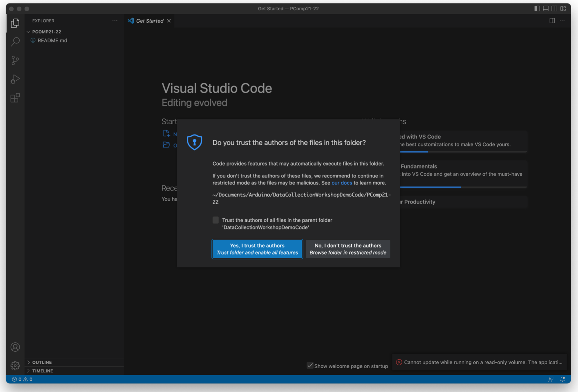Open the Fundamentals walkthrough card
578x392 pixels.
(463, 174)
